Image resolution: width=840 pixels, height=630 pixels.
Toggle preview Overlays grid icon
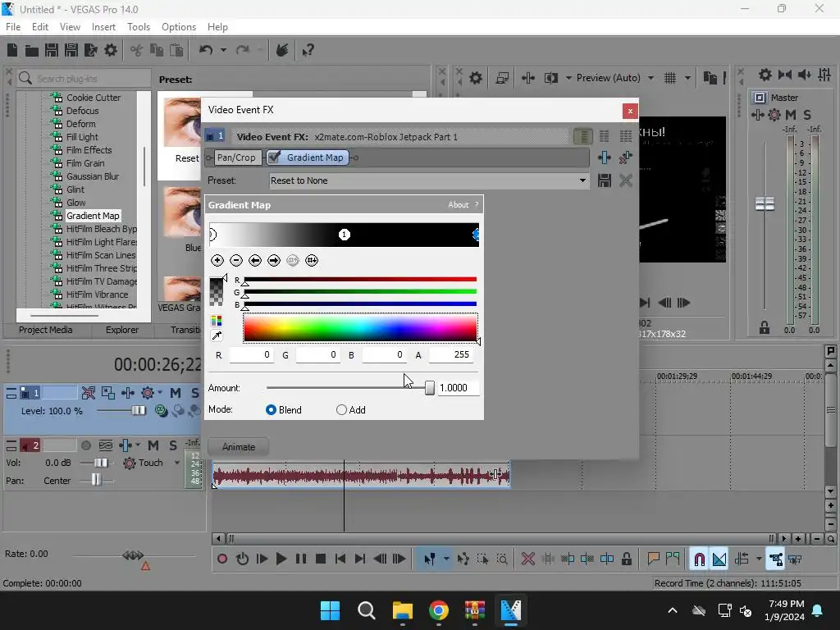(x=670, y=78)
